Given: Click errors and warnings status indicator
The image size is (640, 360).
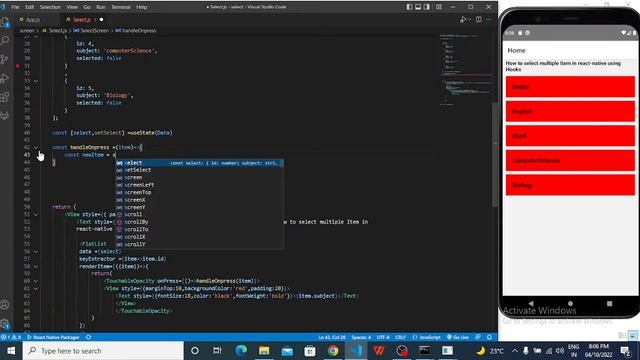Looking at the screenshot, I should 11,337.
